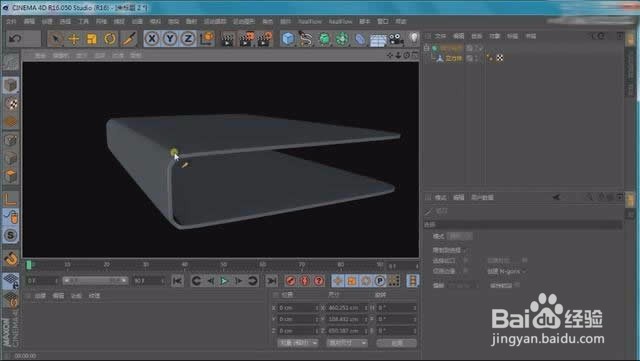Open the 对象(相对) coordinate dropdown

pyautogui.click(x=298, y=343)
